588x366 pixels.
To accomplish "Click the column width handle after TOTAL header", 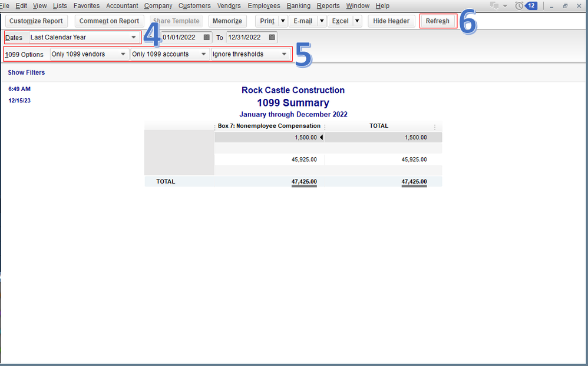I will 435,127.
